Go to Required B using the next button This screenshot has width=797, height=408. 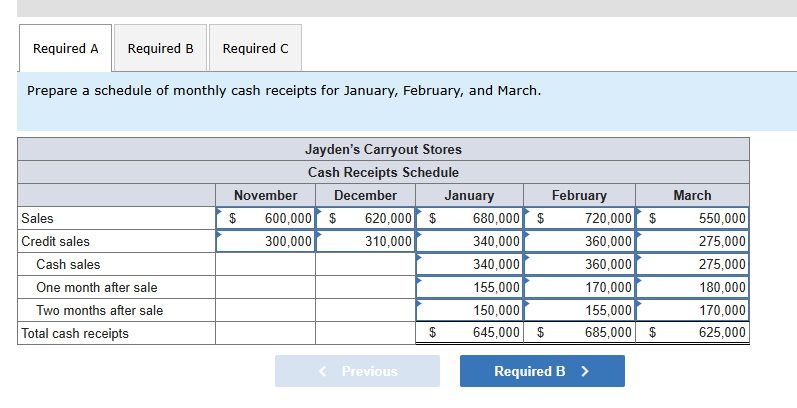tap(542, 371)
